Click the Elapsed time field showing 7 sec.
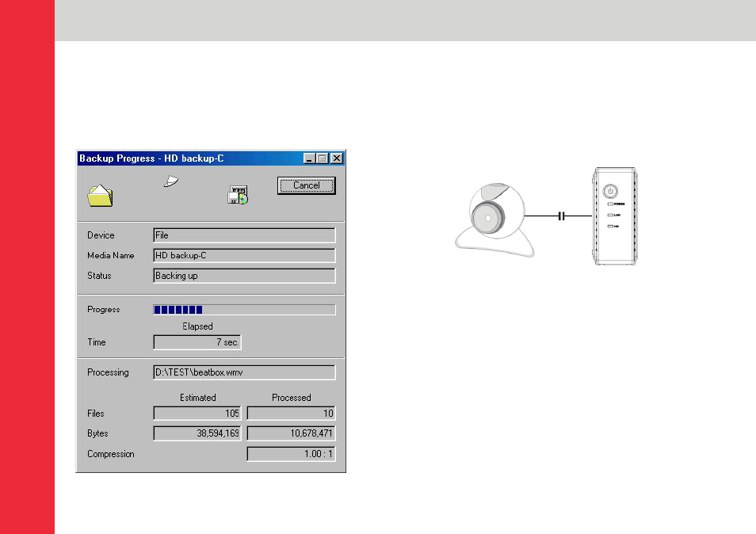 tap(197, 342)
